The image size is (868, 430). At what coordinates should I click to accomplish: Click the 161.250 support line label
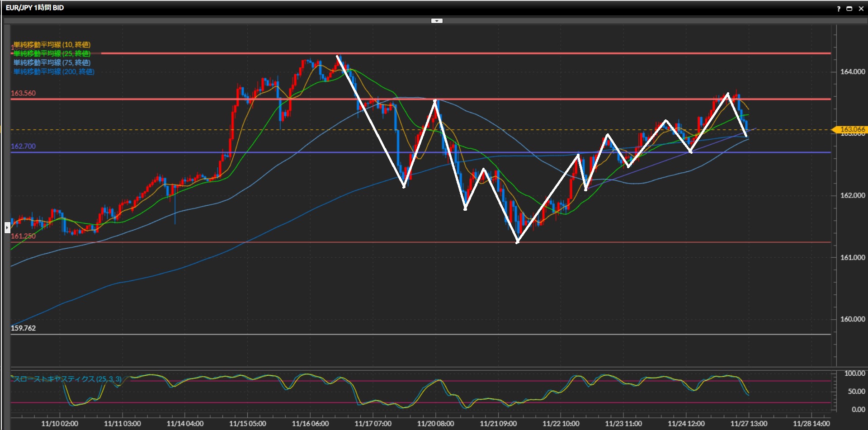pyautogui.click(x=23, y=236)
